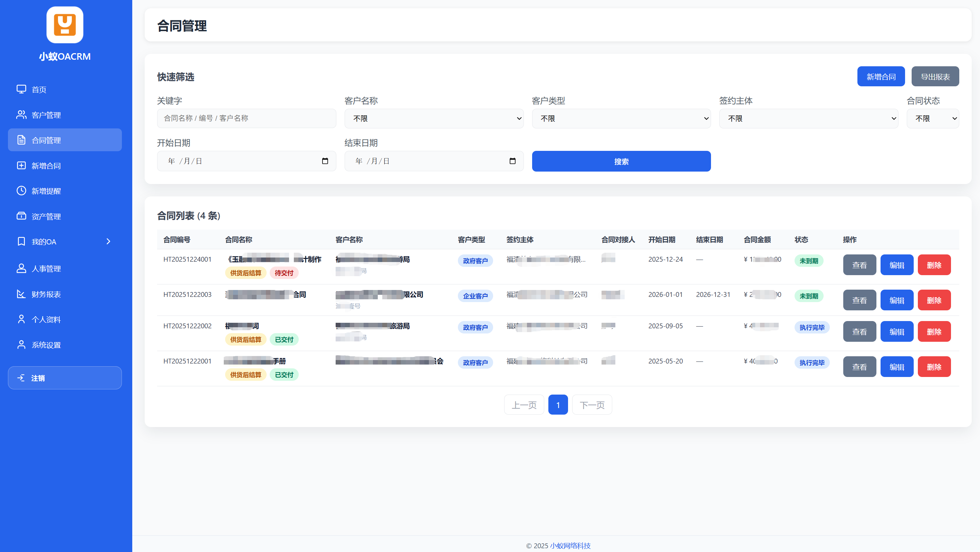The image size is (980, 552).
Task: Open the calendar picker in 开始日期 field
Action: click(325, 161)
